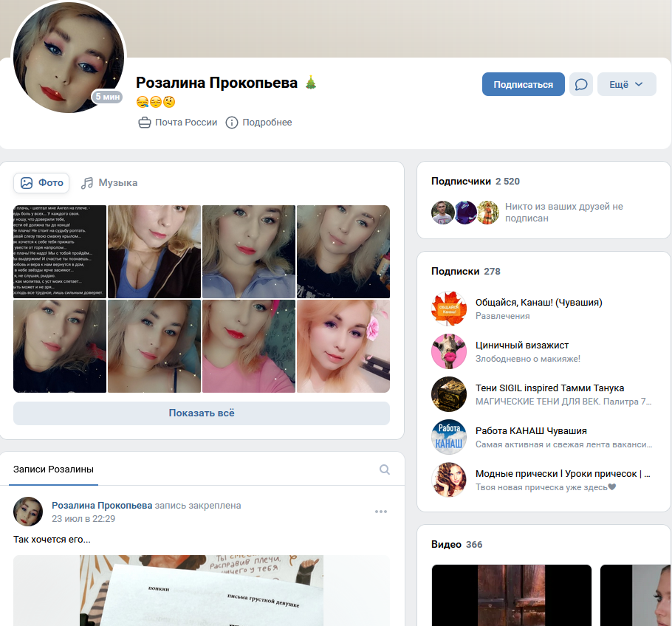Click the emoji status under the name
672x626 pixels.
click(156, 102)
